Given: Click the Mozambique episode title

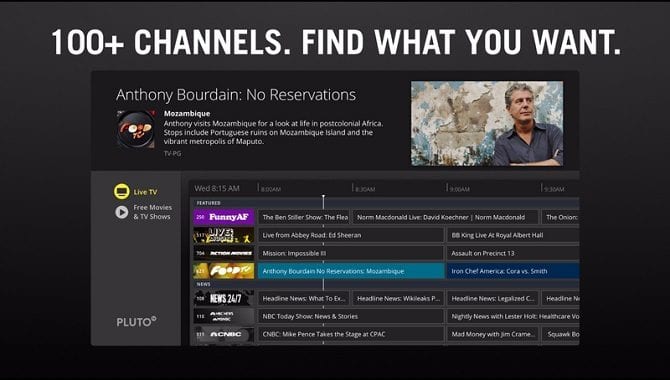Looking at the screenshot, I should tap(187, 114).
